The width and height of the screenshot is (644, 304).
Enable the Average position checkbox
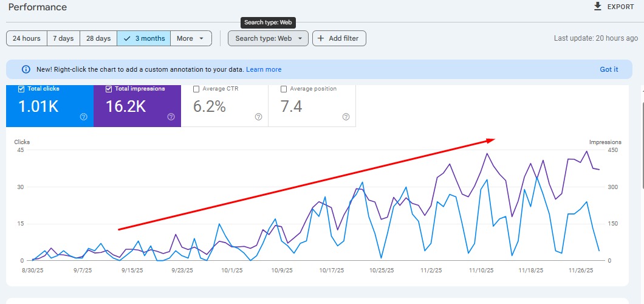[284, 89]
